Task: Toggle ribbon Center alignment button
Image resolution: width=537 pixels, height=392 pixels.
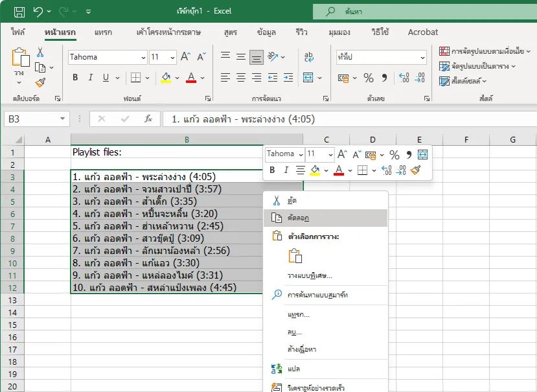Action: coord(241,78)
